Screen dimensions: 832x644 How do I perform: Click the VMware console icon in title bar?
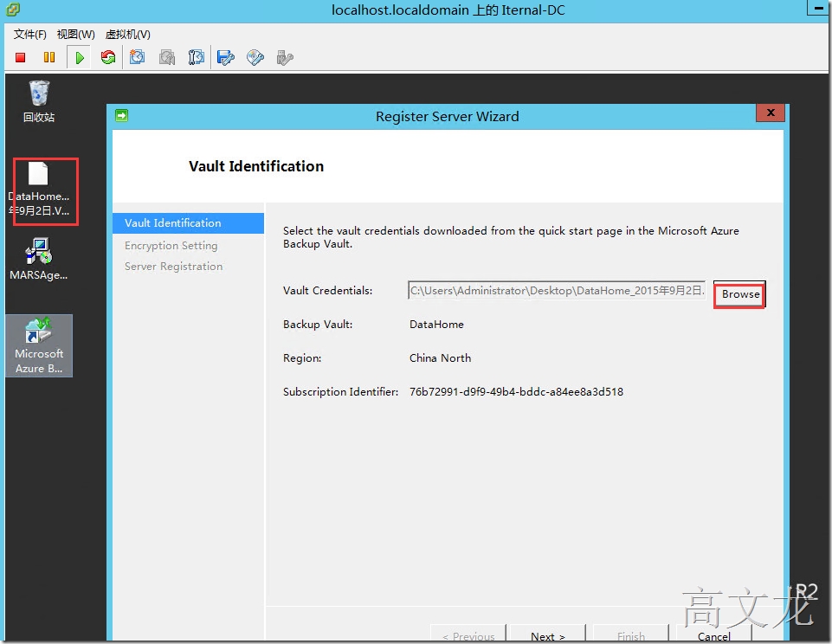click(12, 9)
